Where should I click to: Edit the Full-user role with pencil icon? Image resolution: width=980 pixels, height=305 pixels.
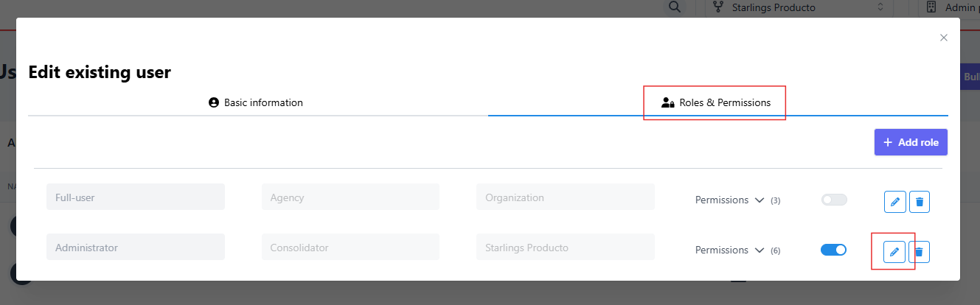click(x=894, y=201)
